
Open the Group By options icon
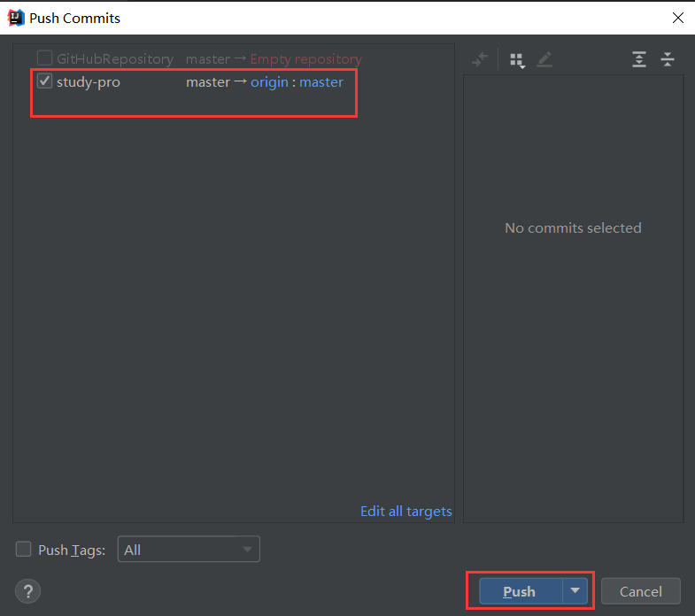pos(517,60)
